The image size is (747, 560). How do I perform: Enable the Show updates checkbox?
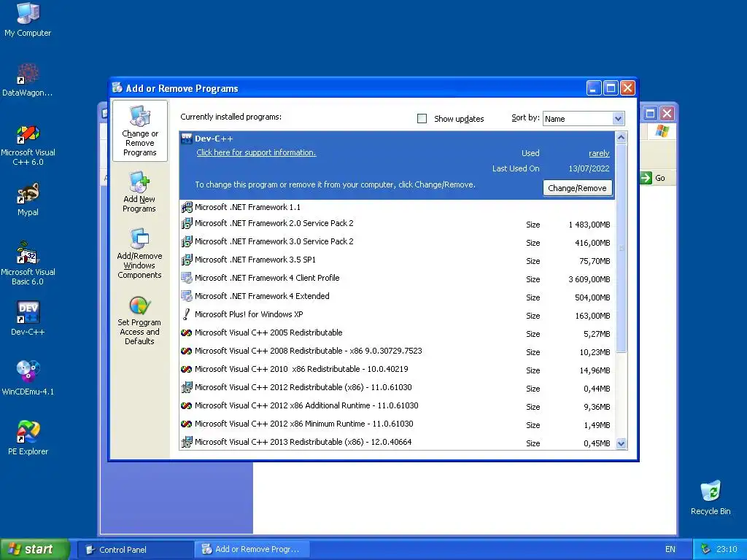[x=422, y=119]
